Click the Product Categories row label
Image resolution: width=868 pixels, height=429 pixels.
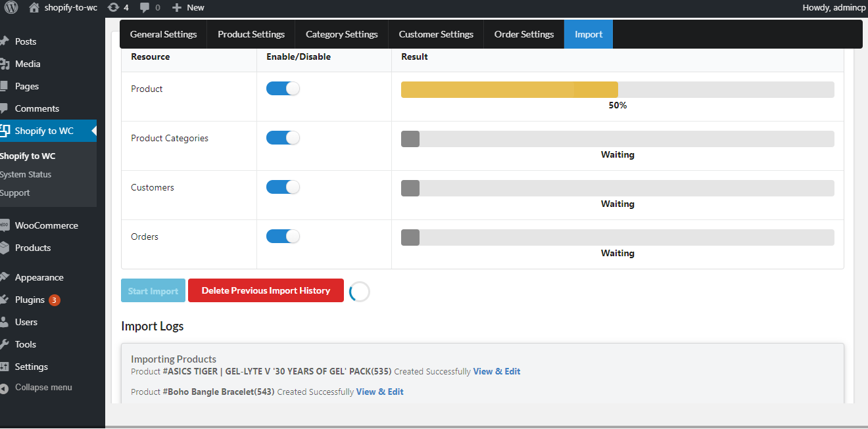click(x=170, y=138)
